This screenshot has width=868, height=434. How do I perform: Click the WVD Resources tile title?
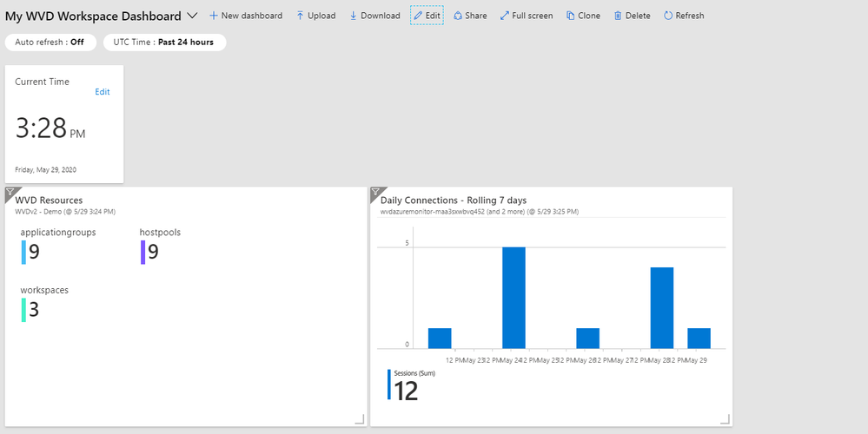[49, 201]
